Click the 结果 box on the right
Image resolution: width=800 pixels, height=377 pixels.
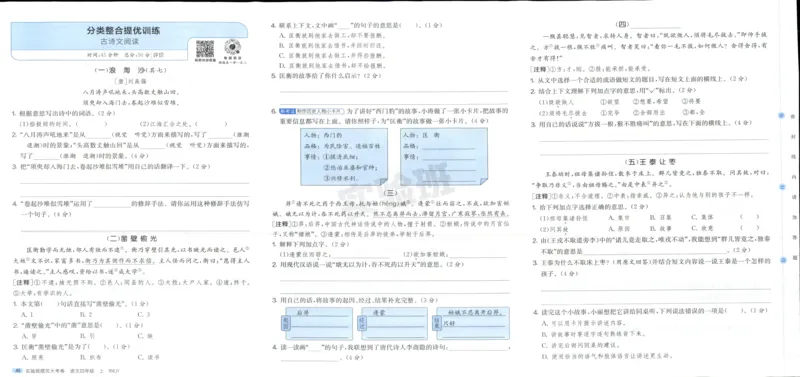[472, 323]
